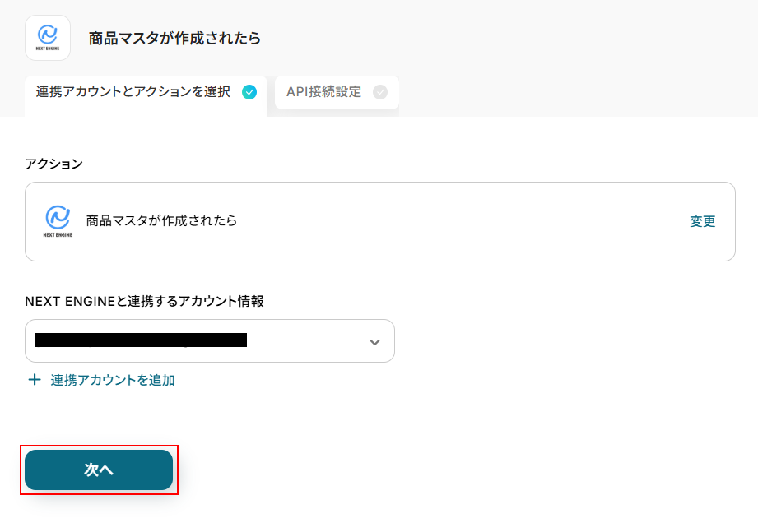Expand the account dropdown chevron arrow
This screenshot has width=758, height=532.
click(374, 341)
